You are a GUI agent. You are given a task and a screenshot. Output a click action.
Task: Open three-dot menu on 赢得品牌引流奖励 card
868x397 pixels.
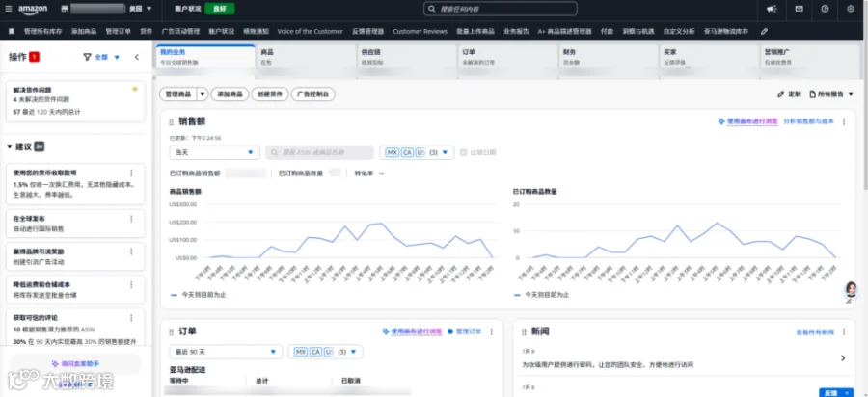[x=131, y=251]
